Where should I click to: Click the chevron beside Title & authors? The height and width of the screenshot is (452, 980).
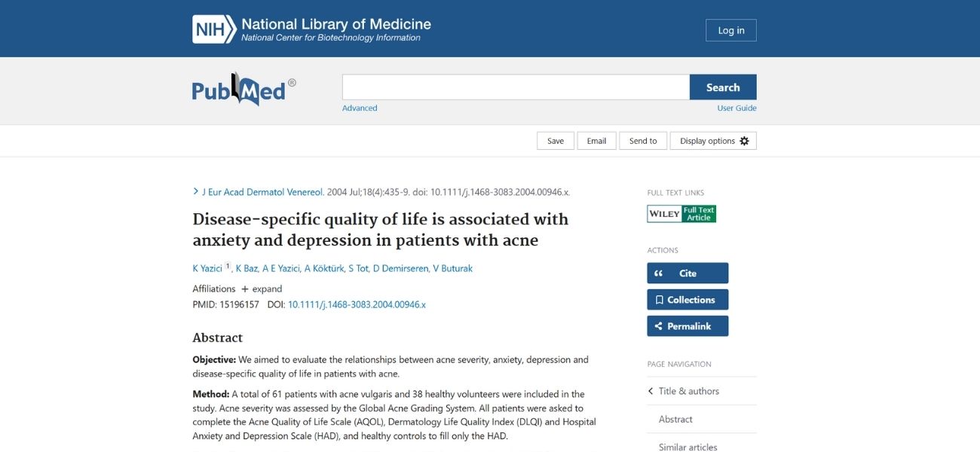[650, 390]
